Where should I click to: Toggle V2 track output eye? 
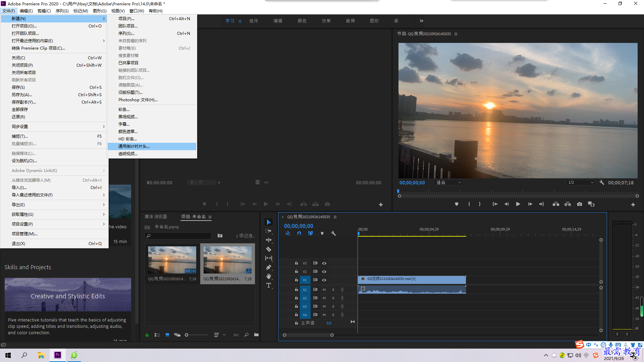[x=324, y=271]
